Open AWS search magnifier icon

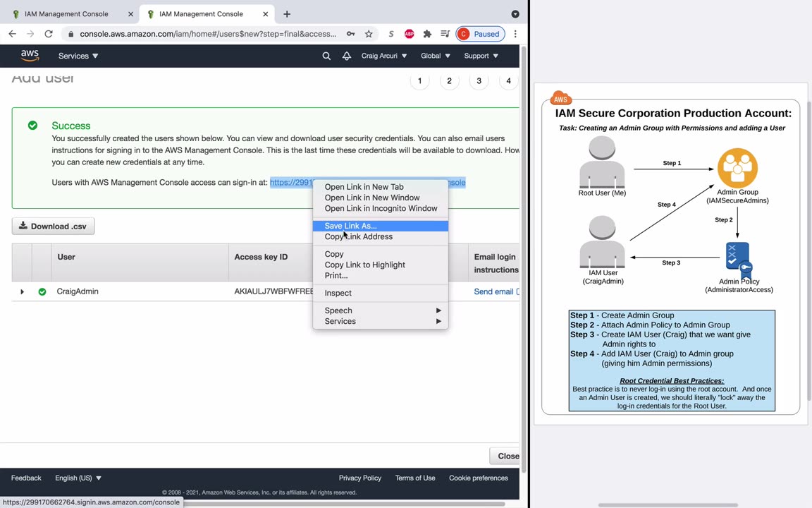[326, 56]
